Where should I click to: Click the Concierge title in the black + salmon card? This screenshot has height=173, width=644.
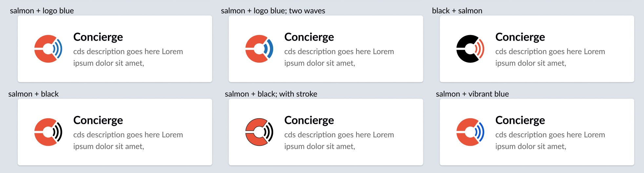click(520, 37)
